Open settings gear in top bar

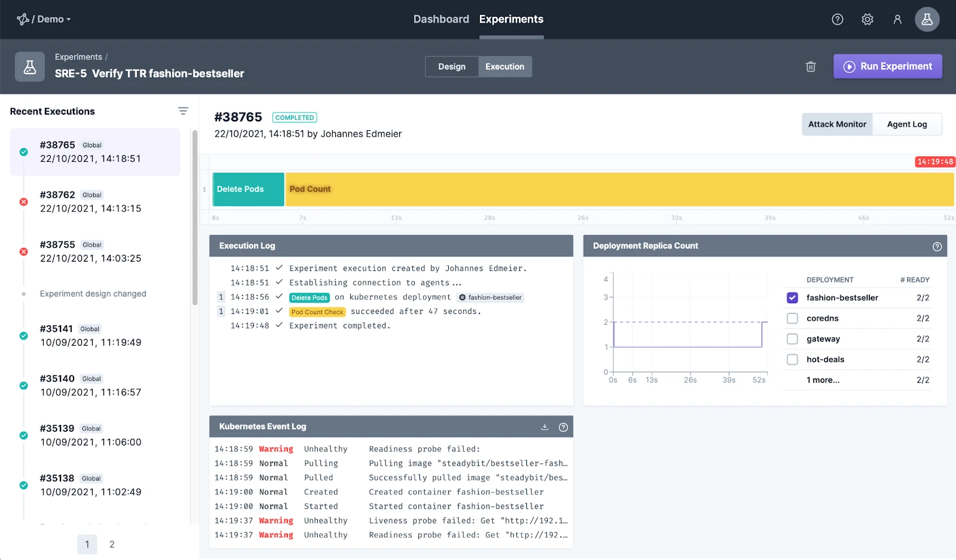(x=867, y=19)
